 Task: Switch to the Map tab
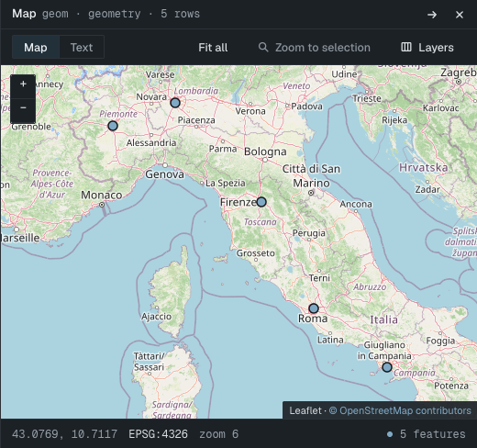click(x=36, y=47)
